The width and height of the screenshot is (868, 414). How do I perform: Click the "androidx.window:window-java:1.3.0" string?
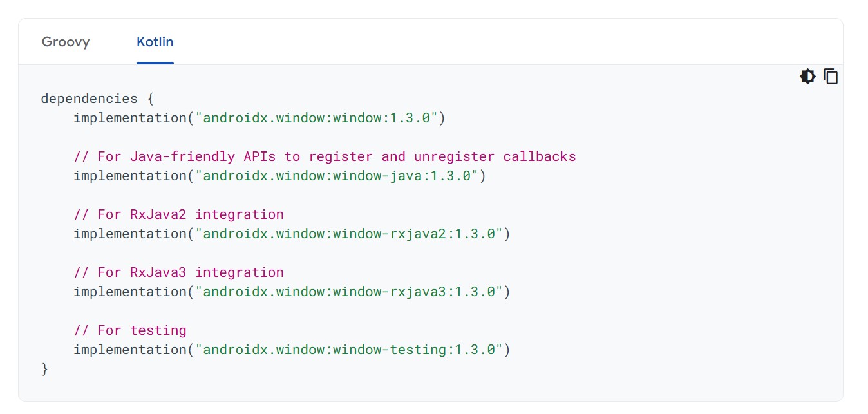337,176
